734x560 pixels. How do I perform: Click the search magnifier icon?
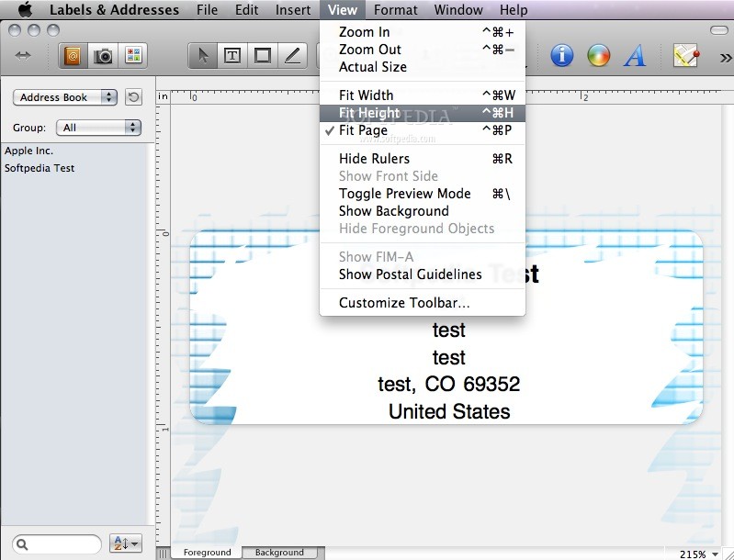[x=22, y=544]
